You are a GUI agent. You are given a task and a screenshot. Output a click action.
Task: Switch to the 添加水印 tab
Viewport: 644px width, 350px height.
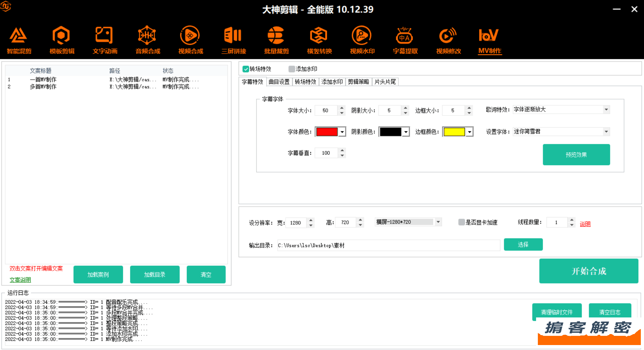pos(332,82)
